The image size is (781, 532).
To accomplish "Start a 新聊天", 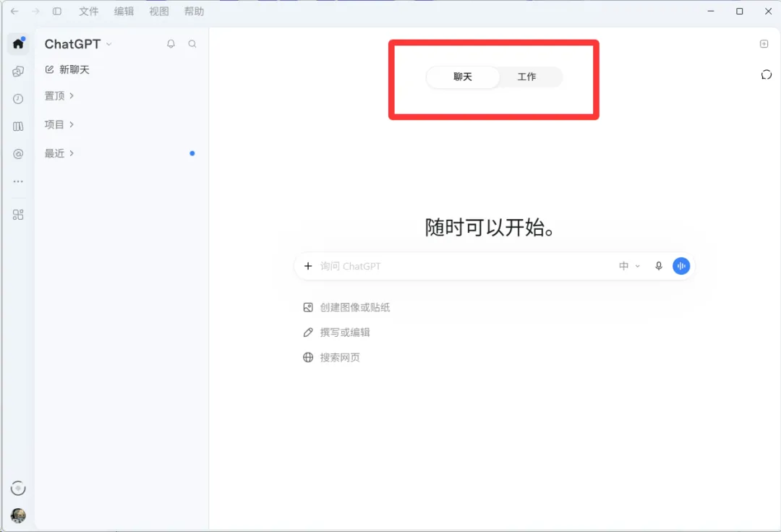I will pos(67,69).
